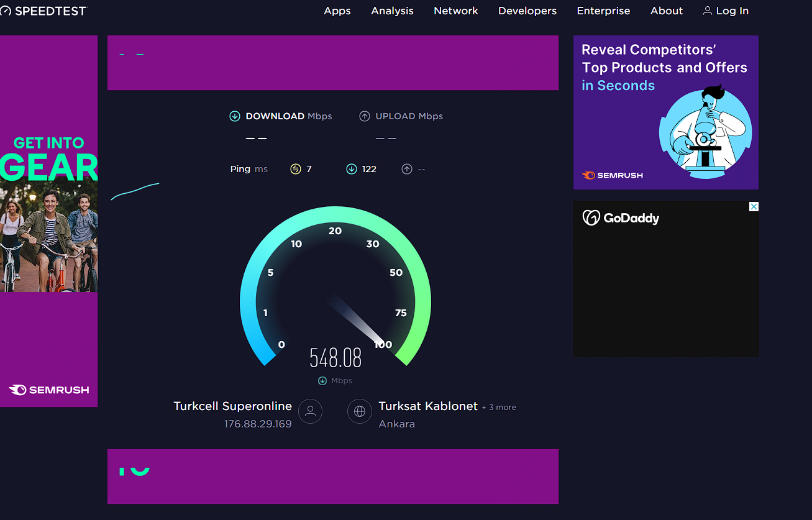Click the DOWNLOAD Mbps label
The image size is (812, 520).
289,116
